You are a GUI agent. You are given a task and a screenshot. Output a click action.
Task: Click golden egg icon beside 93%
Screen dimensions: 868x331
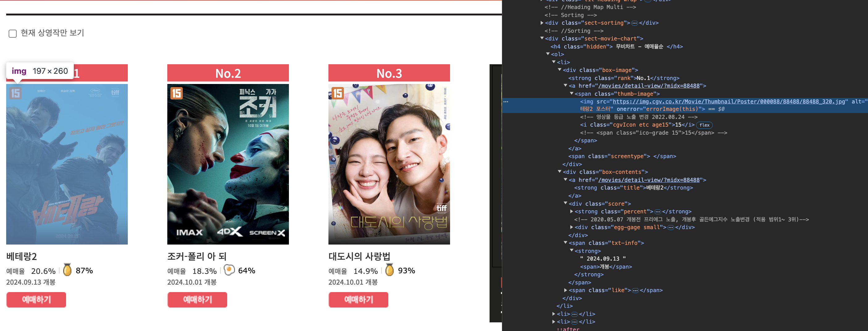tap(390, 270)
